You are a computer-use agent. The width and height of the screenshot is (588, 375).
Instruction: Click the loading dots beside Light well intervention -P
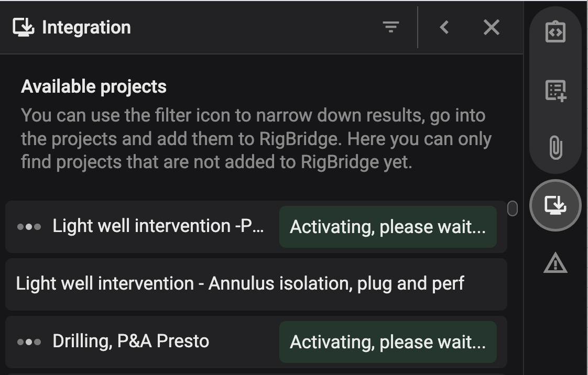[x=29, y=227]
